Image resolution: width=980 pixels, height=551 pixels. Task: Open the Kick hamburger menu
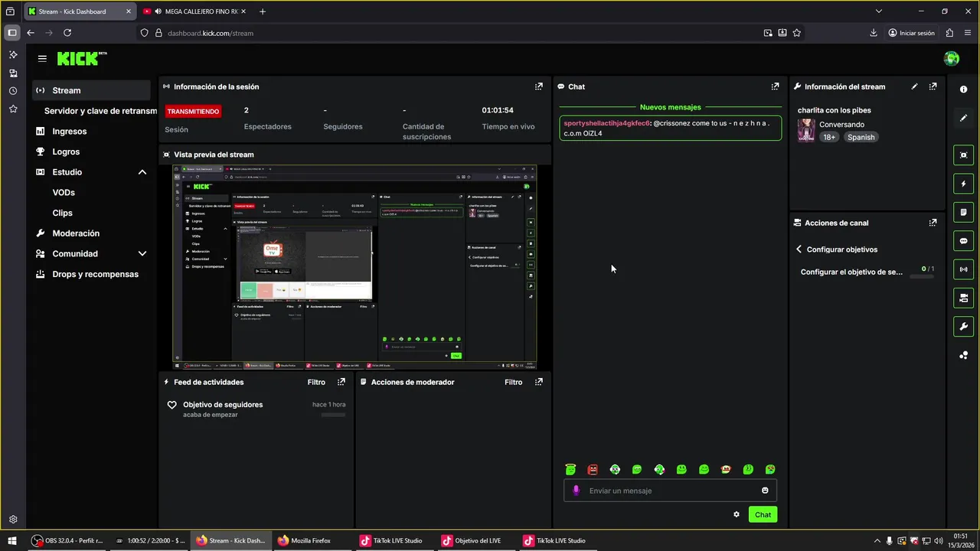42,58
